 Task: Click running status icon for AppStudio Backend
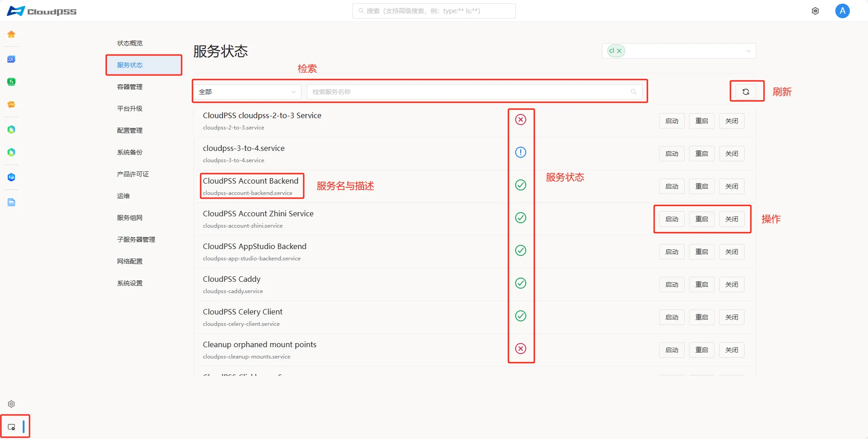pos(521,250)
